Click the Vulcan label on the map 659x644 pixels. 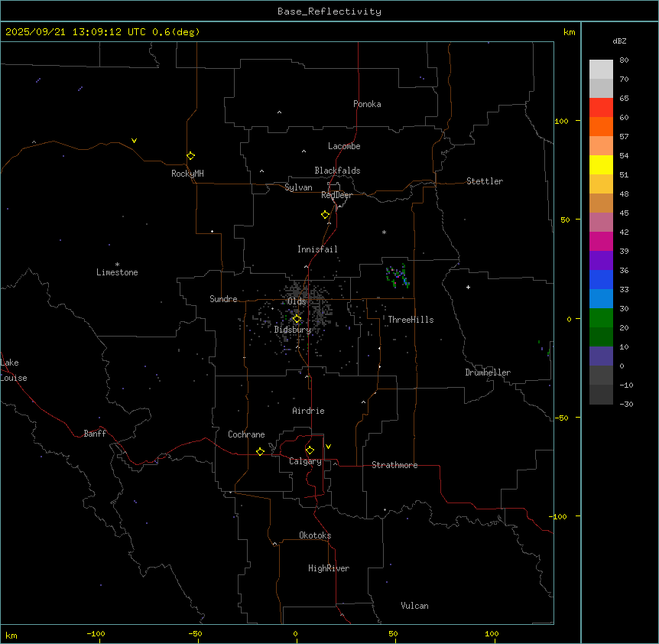[x=414, y=606]
